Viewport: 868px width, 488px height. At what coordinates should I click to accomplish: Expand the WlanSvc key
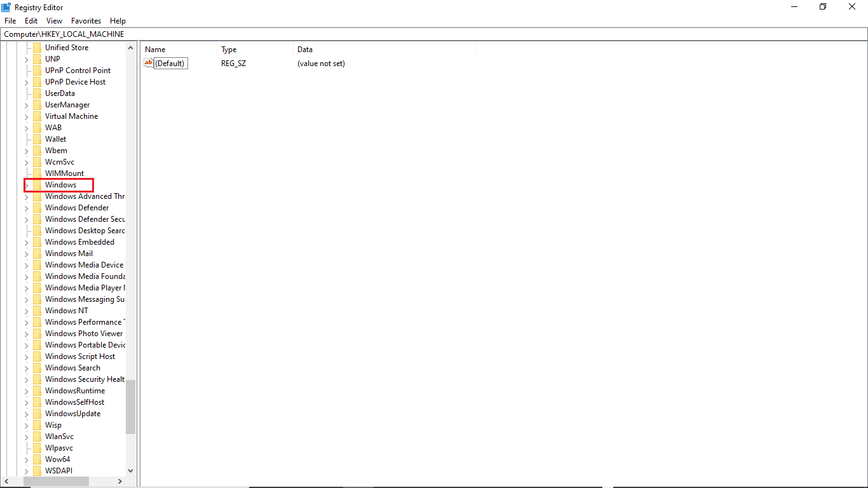pyautogui.click(x=27, y=437)
